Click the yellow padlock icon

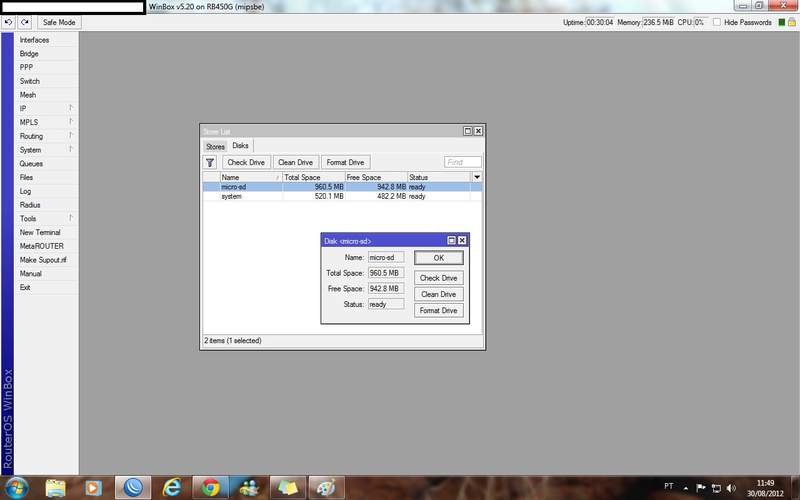click(792, 22)
